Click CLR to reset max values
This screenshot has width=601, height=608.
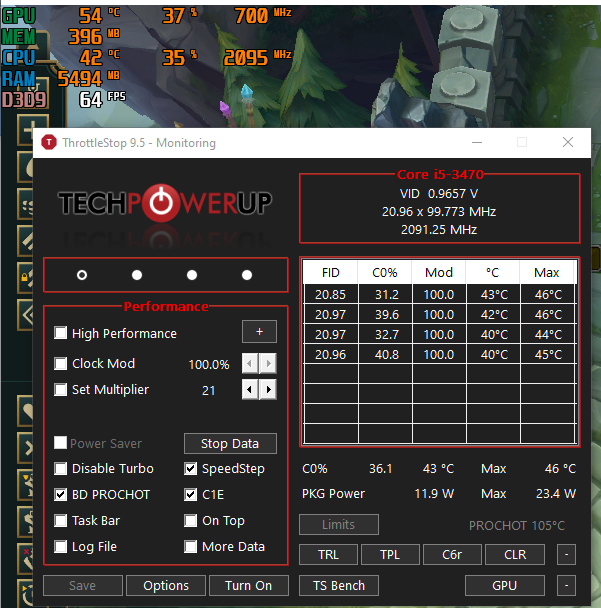pos(515,554)
